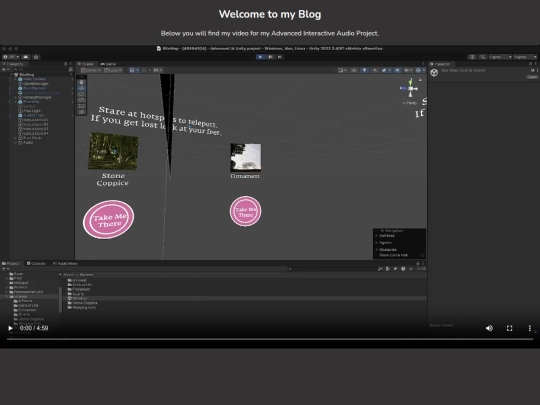Open the Audio Mixer tab

65,263
